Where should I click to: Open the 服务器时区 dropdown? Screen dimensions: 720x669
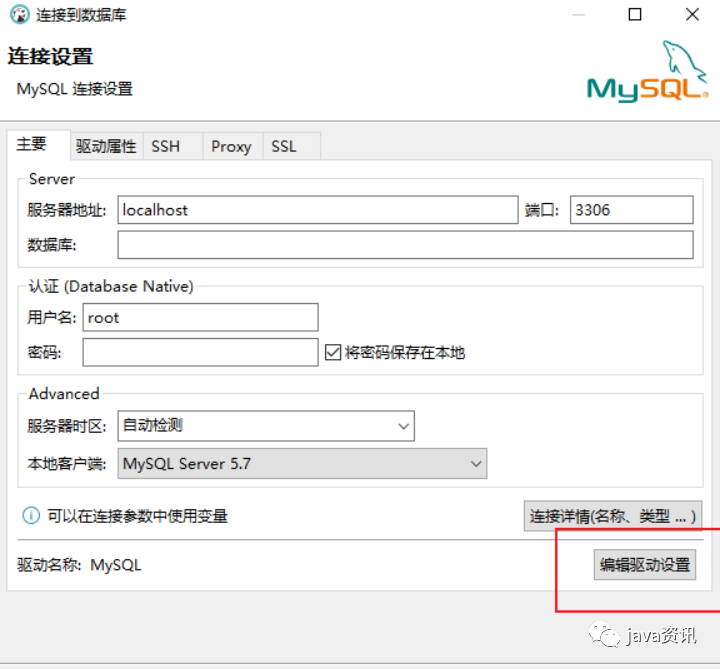pyautogui.click(x=266, y=426)
